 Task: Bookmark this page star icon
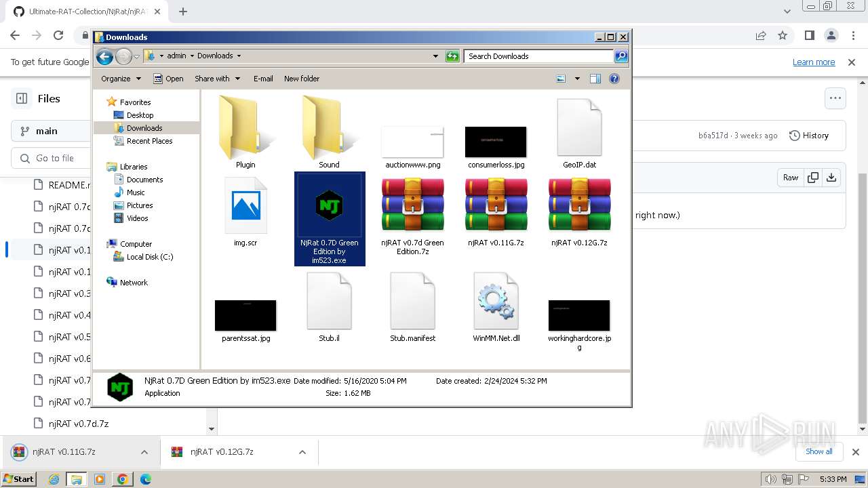783,35
